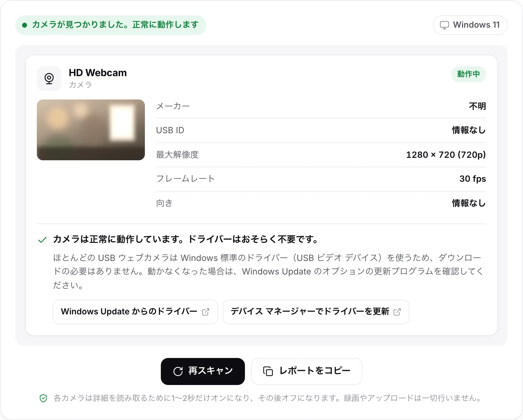Click the 再スキャン button label
This screenshot has width=523, height=420.
211,371
